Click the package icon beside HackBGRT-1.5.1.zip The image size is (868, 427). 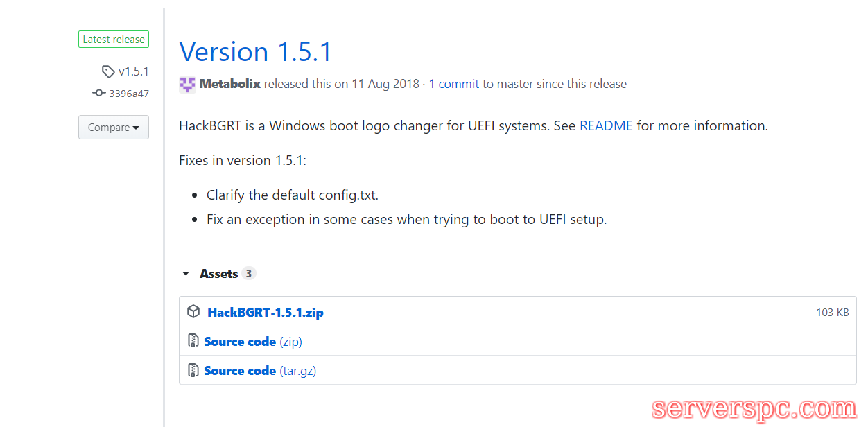coord(194,312)
